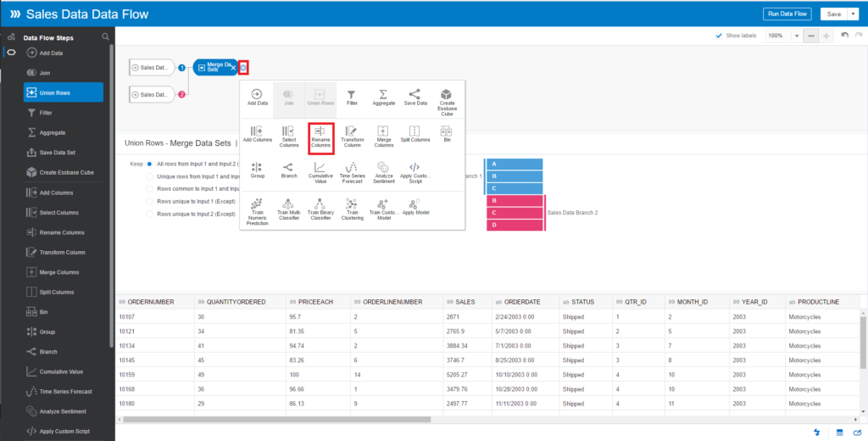Open search in Data Flow Steps panel
868x441 pixels.
click(106, 37)
